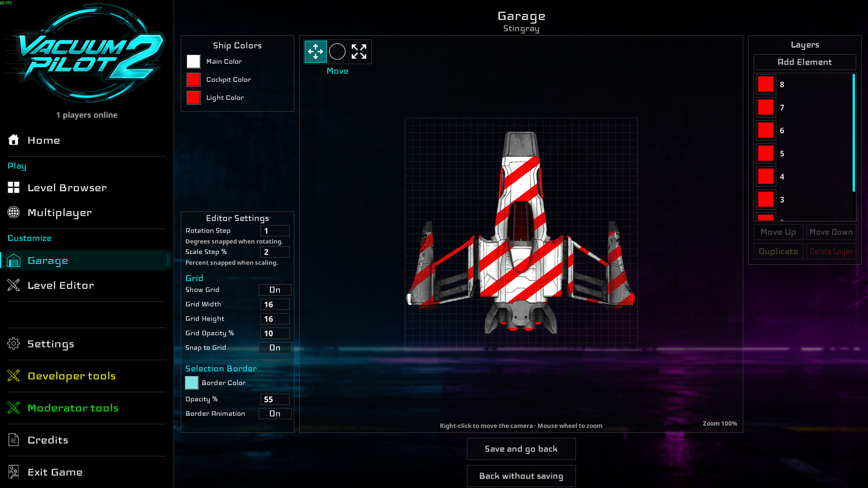Viewport: 868px width, 488px height.
Task: Click the Level Editor crossed-tools icon
Action: pyautogui.click(x=14, y=285)
